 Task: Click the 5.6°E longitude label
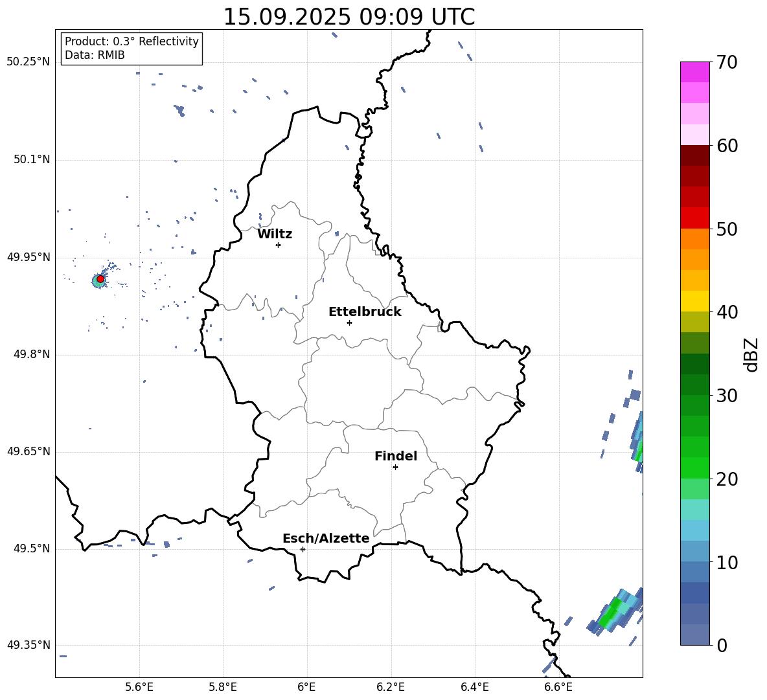139,687
